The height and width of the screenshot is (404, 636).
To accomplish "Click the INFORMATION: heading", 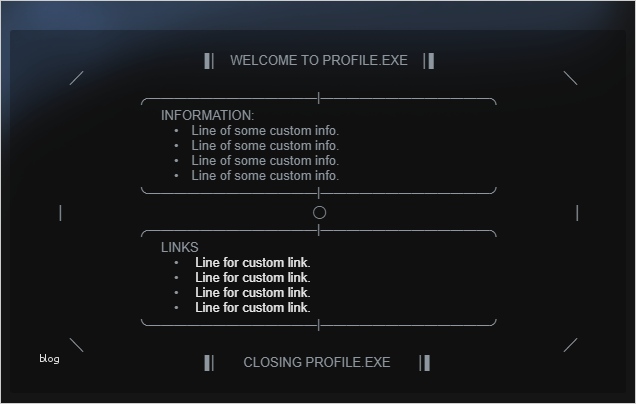I will [207, 116].
